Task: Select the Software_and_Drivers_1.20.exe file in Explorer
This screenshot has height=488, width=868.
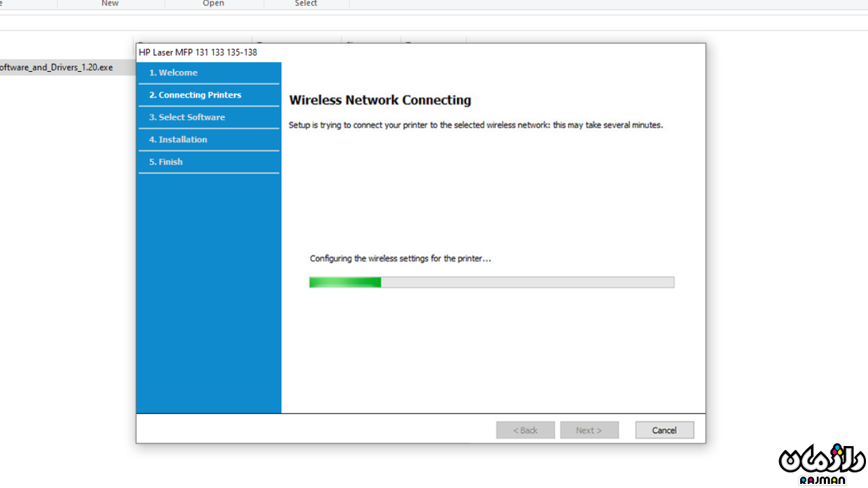Action: (x=56, y=67)
